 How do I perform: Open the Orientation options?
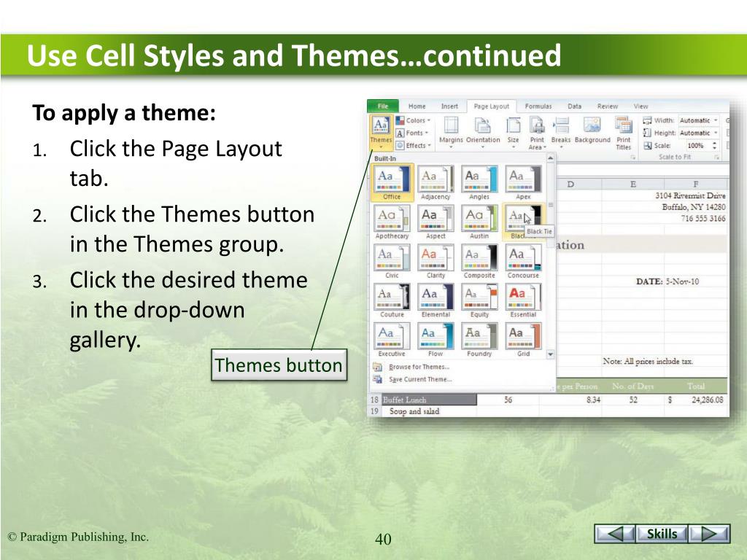[483, 133]
